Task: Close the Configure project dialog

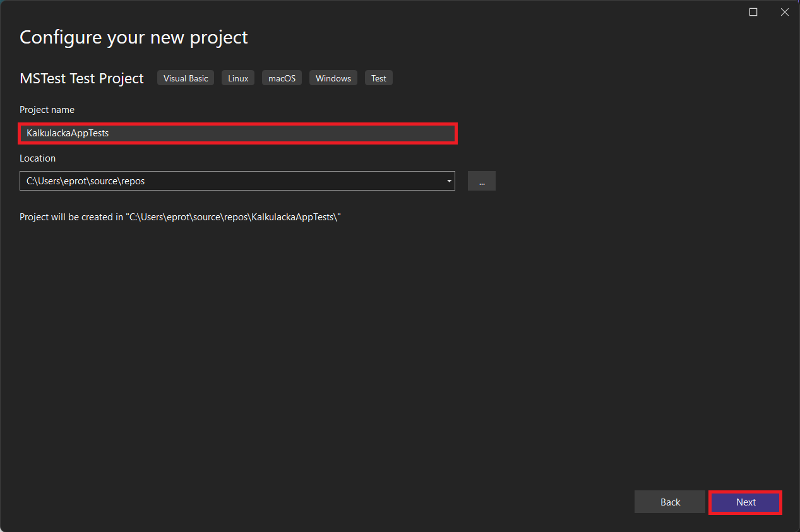Action: (x=784, y=12)
